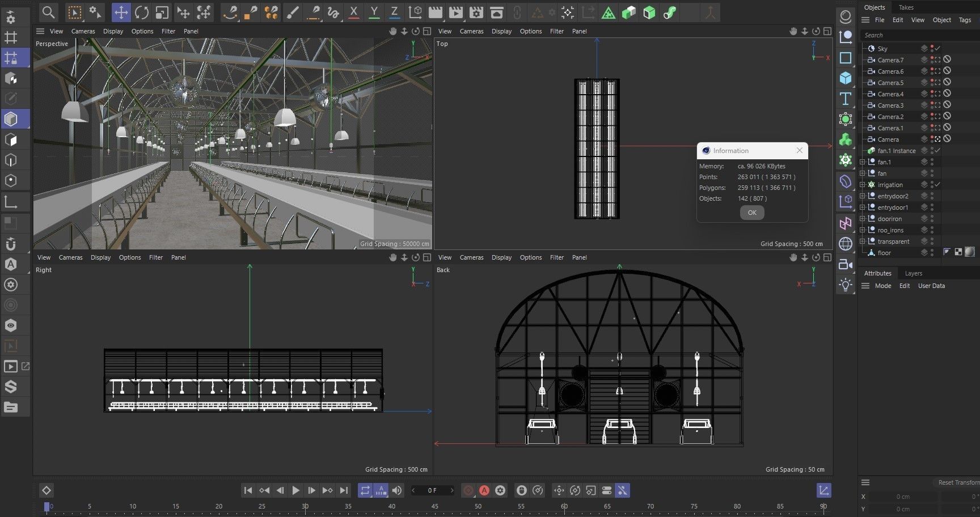The width and height of the screenshot is (980, 517).
Task: Activate the Rotate tool
Action: pyautogui.click(x=142, y=12)
